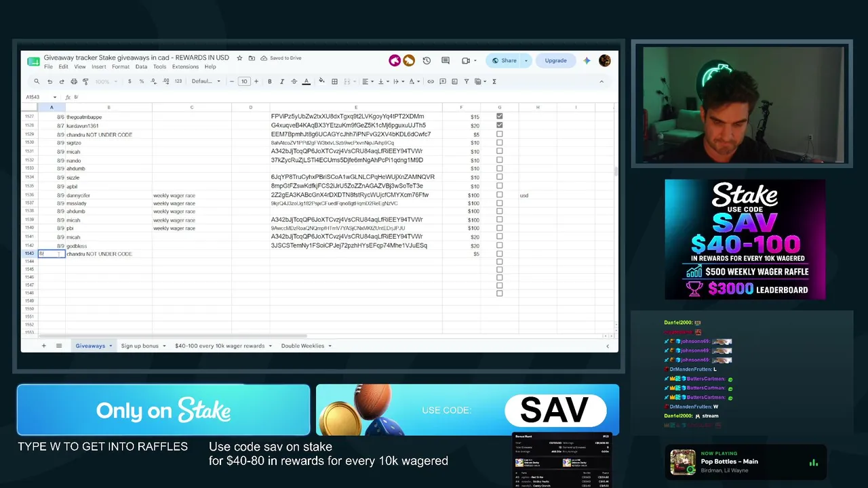Click the Search the menus magnifier
This screenshot has width=868, height=488.
point(37,81)
